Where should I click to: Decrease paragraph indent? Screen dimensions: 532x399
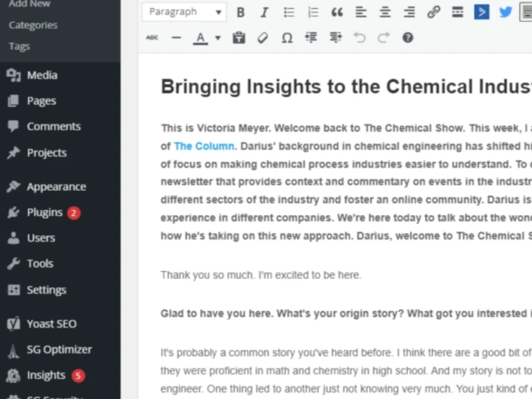point(311,37)
